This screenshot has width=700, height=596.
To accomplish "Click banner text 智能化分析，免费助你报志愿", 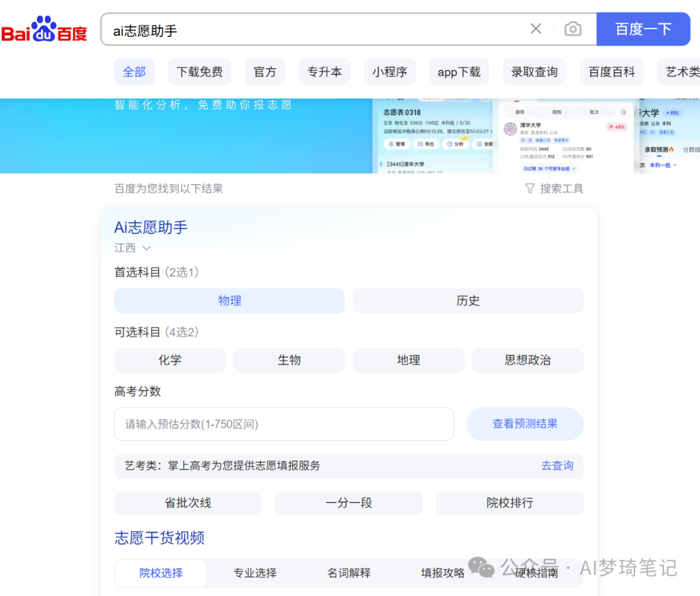I will [x=203, y=105].
